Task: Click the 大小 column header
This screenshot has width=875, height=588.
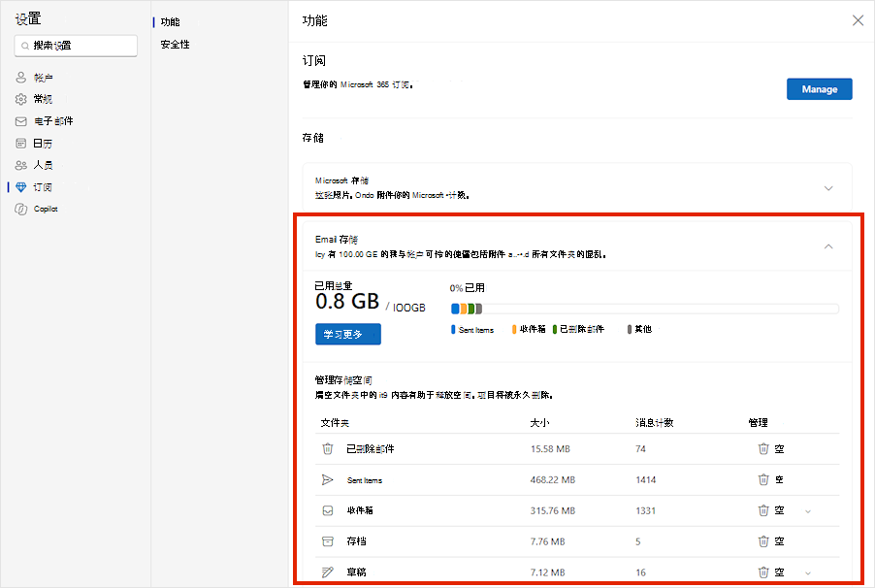Action: coord(539,423)
